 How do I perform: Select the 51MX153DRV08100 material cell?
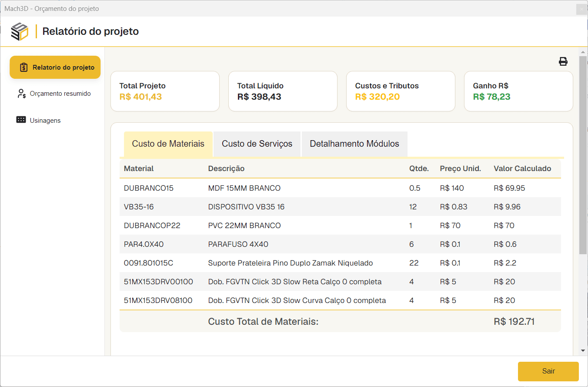click(x=158, y=300)
